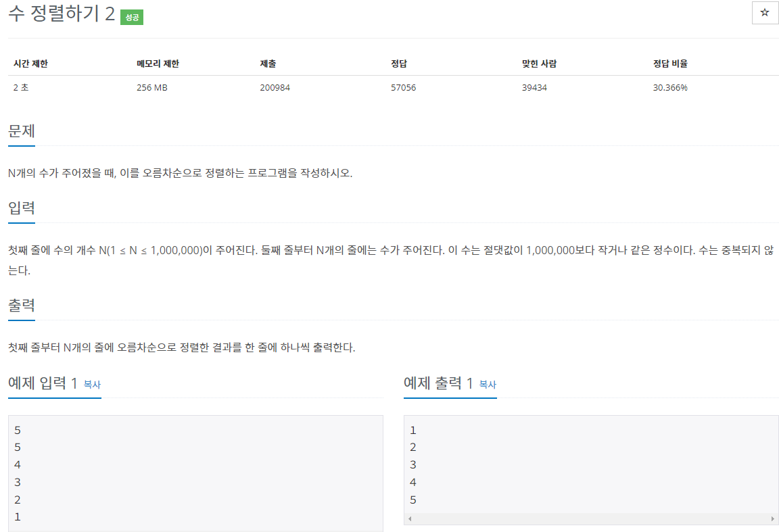Click the value 3 in example output

point(413,465)
